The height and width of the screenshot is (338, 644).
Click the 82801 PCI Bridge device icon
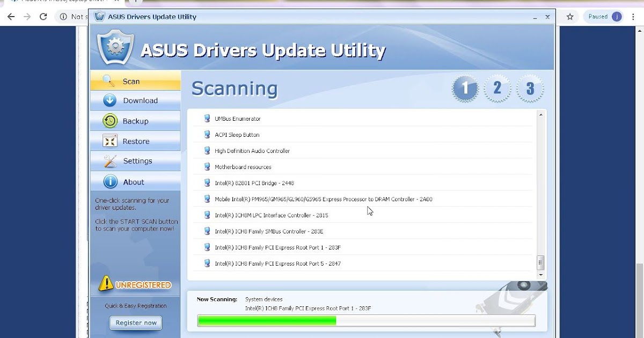pyautogui.click(x=207, y=183)
